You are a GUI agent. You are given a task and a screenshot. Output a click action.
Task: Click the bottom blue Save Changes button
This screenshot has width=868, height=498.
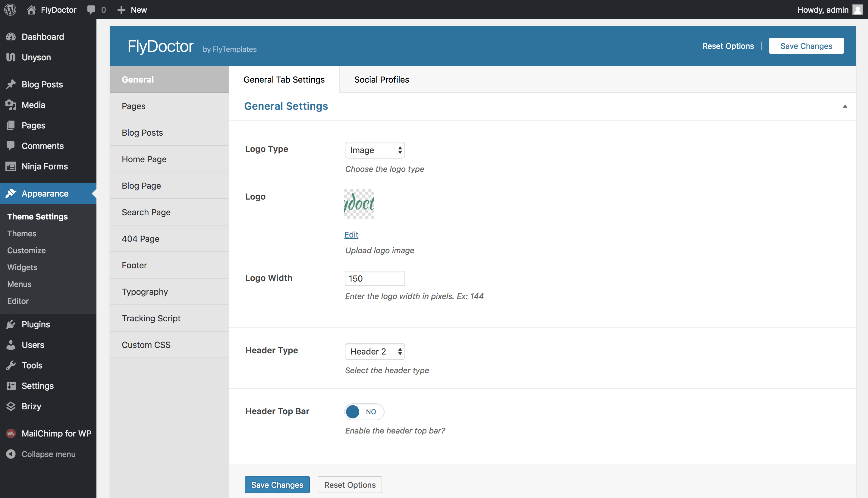point(277,485)
